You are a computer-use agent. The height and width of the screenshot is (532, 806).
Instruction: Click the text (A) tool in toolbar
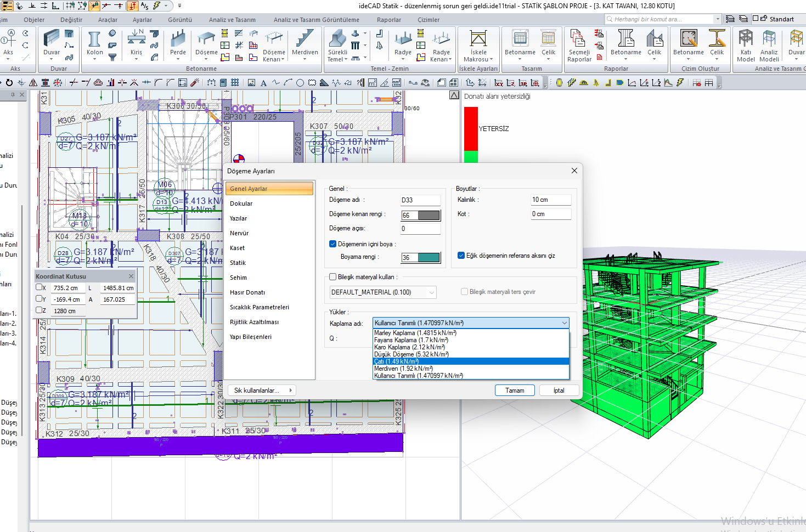[263, 83]
